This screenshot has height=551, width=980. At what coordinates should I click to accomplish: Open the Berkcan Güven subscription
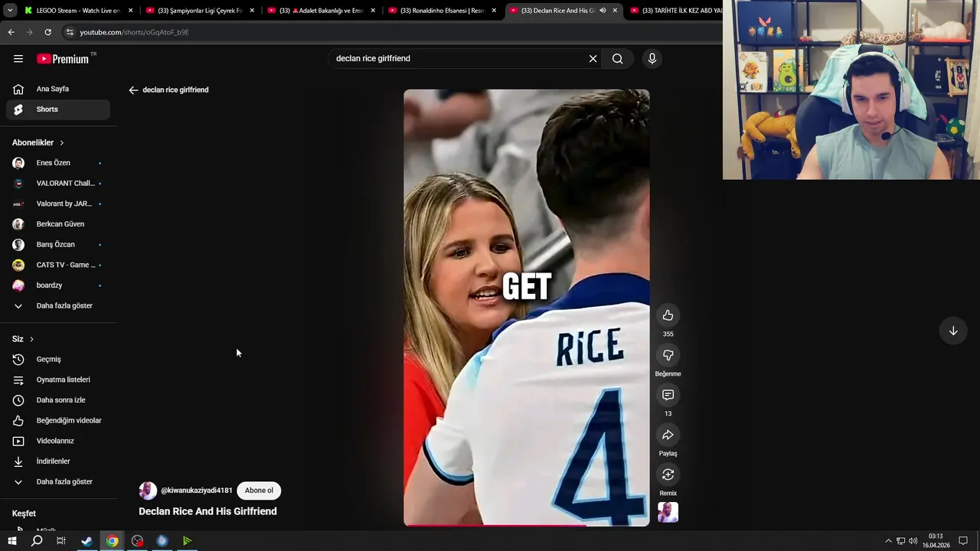tap(58, 224)
